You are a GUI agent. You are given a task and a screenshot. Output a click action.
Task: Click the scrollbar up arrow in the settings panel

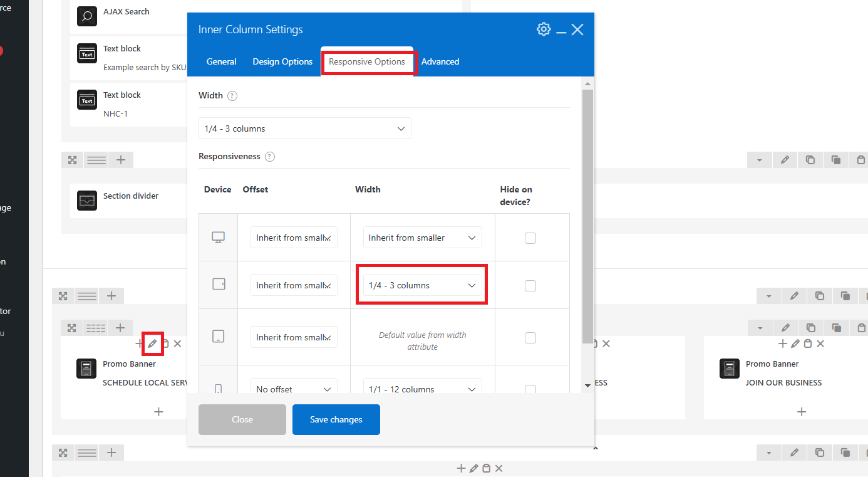point(587,83)
